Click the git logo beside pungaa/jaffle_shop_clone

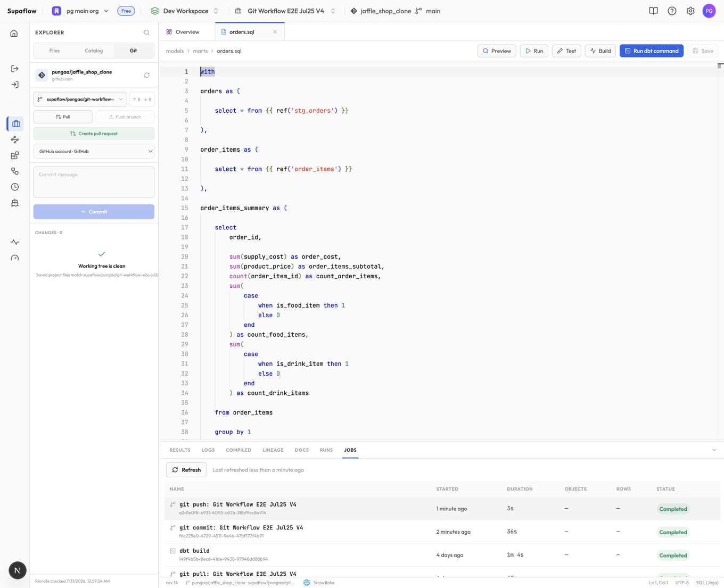[x=42, y=75]
